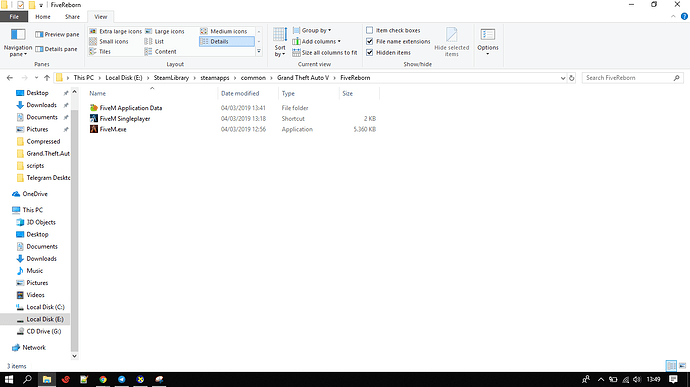This screenshot has width=690, height=387.
Task: Select This PC in navigation pane
Action: (33, 210)
